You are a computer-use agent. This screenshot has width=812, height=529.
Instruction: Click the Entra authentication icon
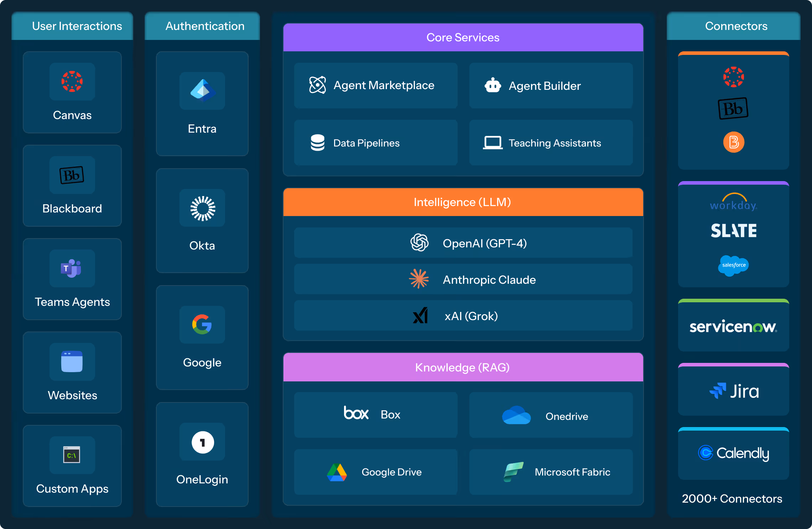202,91
